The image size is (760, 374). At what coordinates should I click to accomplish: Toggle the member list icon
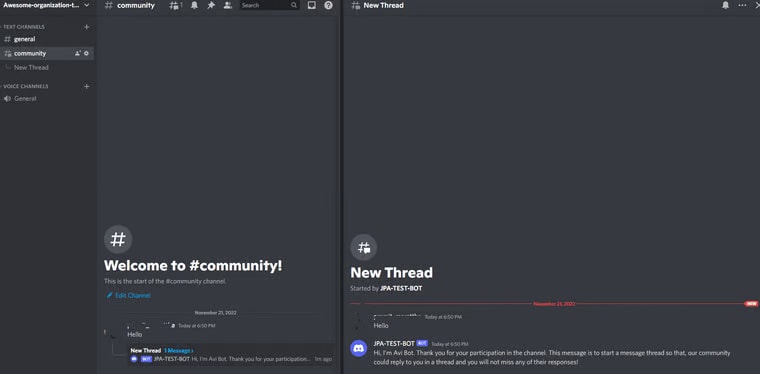[x=227, y=5]
